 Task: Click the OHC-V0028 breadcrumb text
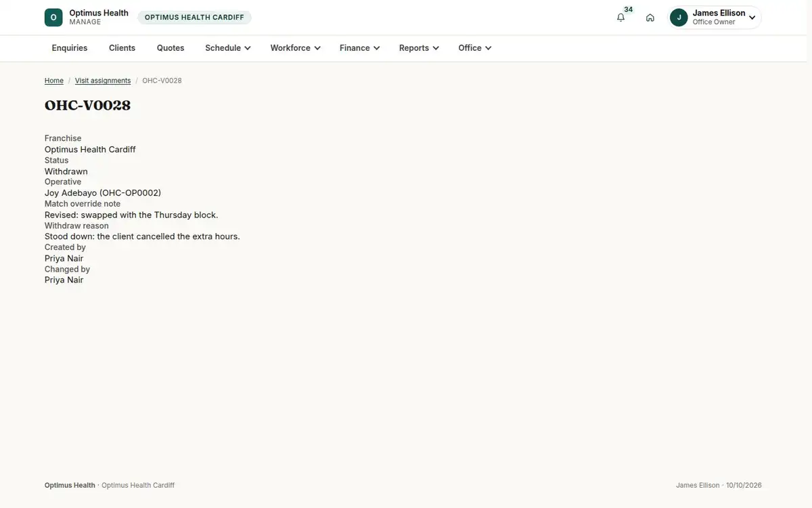(x=162, y=81)
